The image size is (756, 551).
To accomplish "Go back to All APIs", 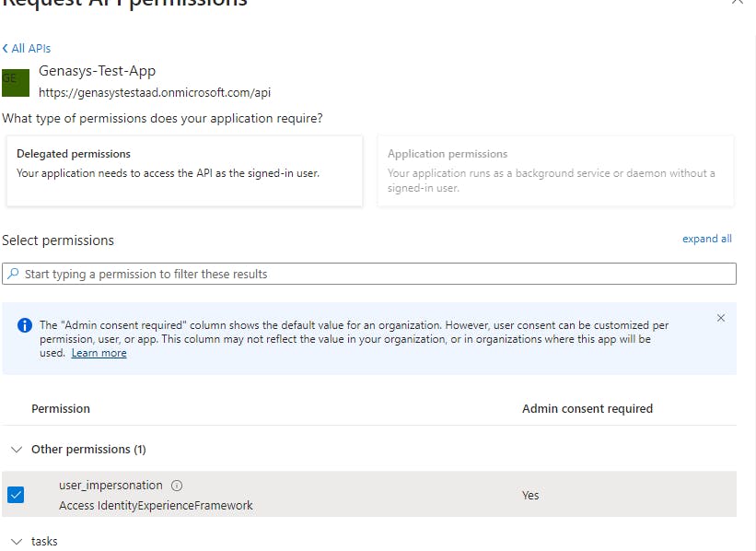I will (31, 48).
